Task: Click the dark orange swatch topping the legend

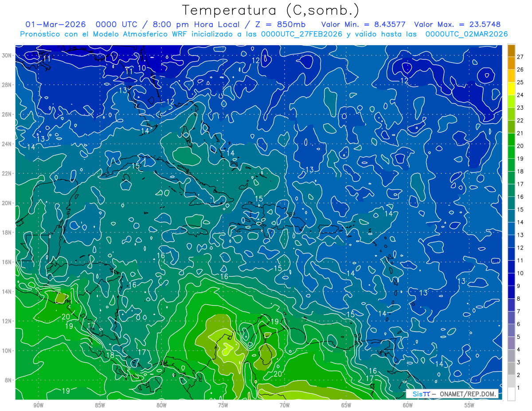Action: 511,51
